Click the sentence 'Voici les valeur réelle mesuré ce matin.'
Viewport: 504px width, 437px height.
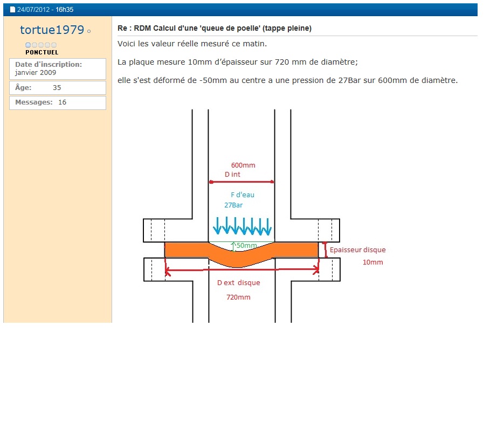click(192, 44)
